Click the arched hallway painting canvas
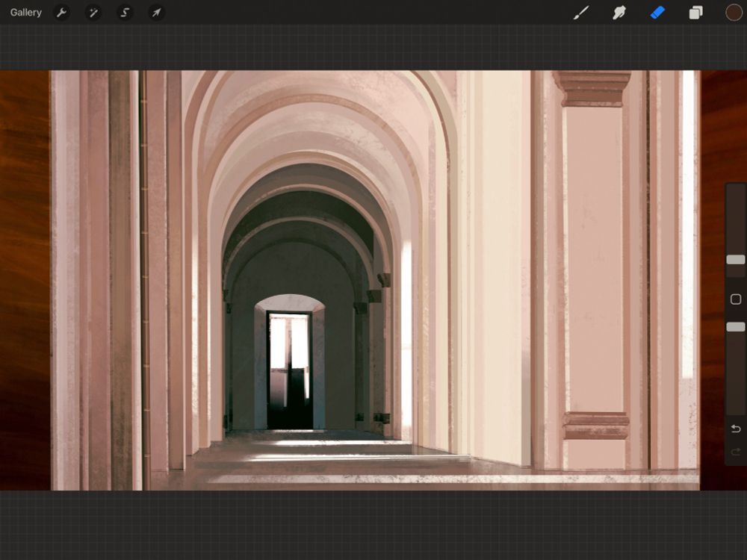This screenshot has width=747, height=560. tap(375, 281)
